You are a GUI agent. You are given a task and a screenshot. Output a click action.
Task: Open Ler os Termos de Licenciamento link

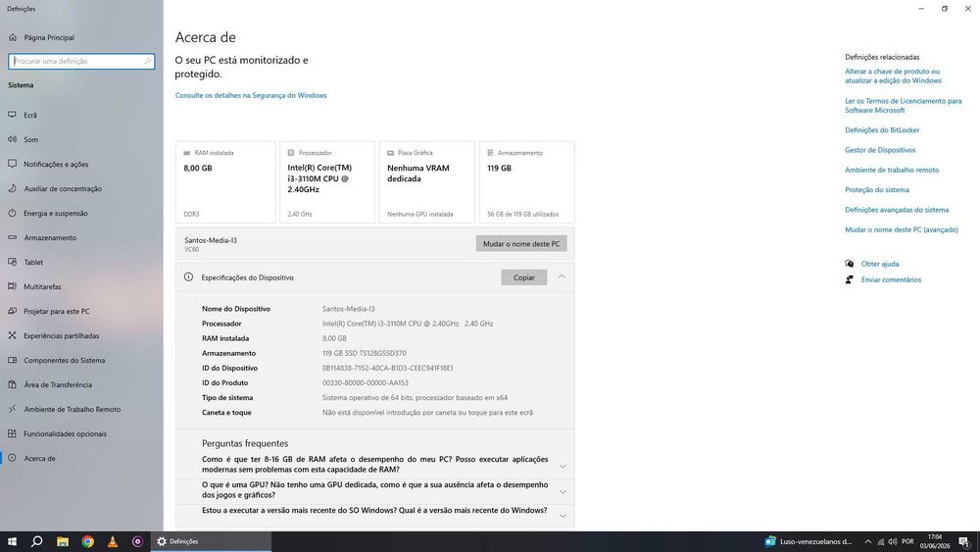[x=904, y=105]
